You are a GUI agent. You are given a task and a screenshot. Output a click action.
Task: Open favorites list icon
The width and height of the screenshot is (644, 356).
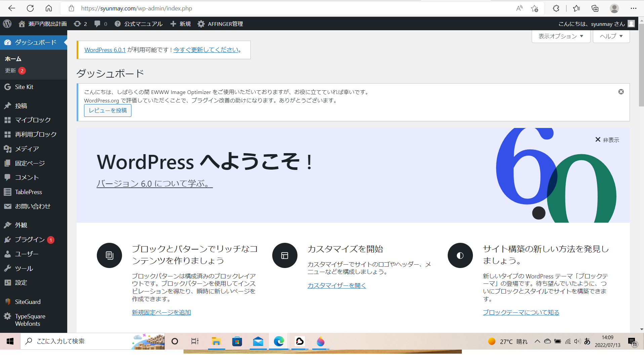tap(576, 8)
